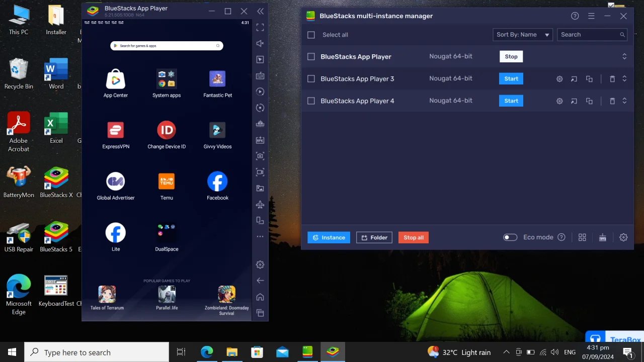The height and width of the screenshot is (362, 644).
Task: Open media folder icon in BlueStacks sidebar
Action: tap(260, 188)
